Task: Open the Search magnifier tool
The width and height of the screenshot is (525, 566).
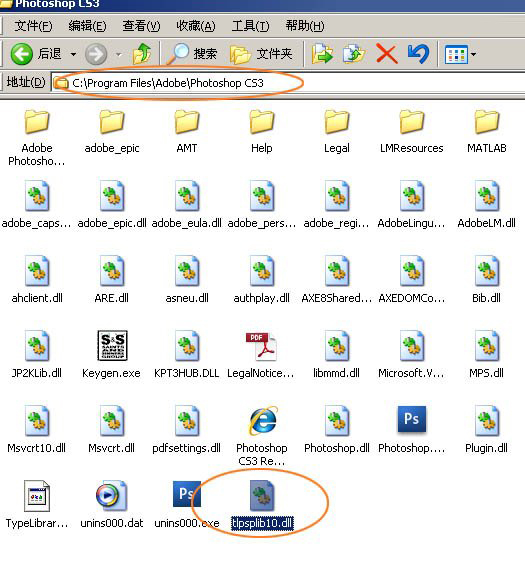Action: [179, 53]
